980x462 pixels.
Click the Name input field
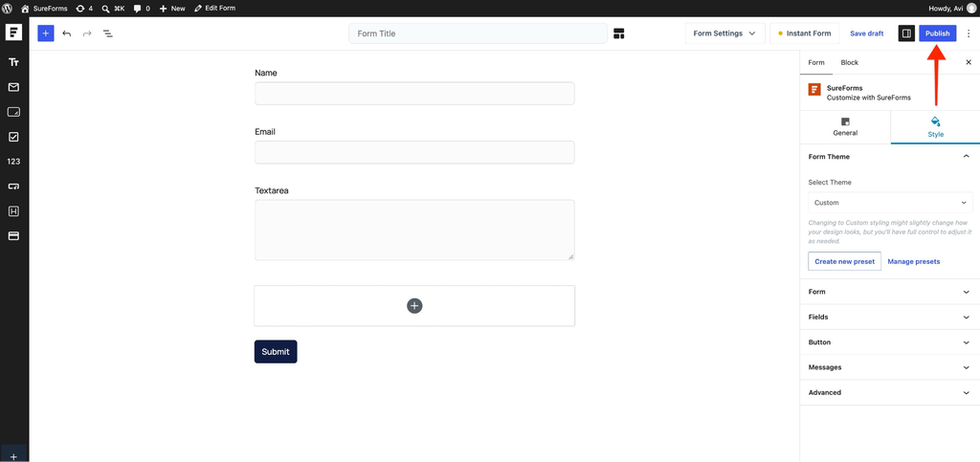click(x=414, y=94)
